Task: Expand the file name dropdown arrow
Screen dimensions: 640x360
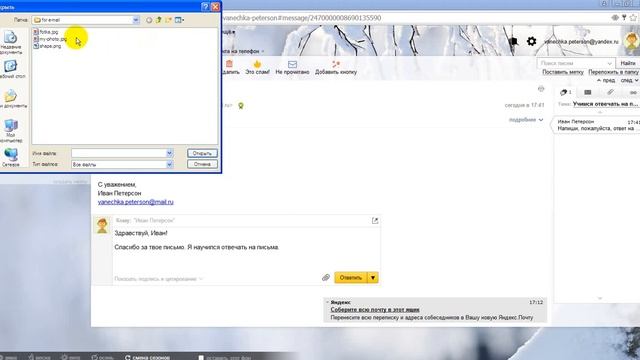Action: tap(169, 153)
